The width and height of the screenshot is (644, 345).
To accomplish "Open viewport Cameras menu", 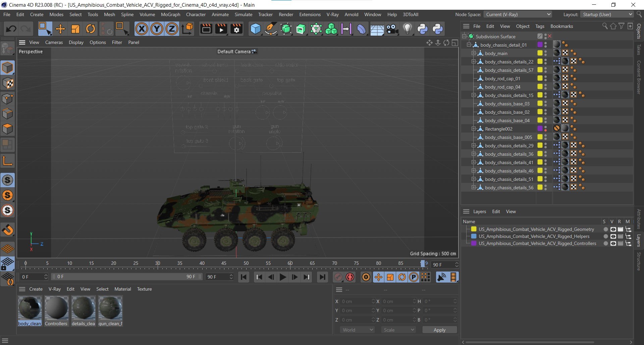I will click(x=54, y=42).
